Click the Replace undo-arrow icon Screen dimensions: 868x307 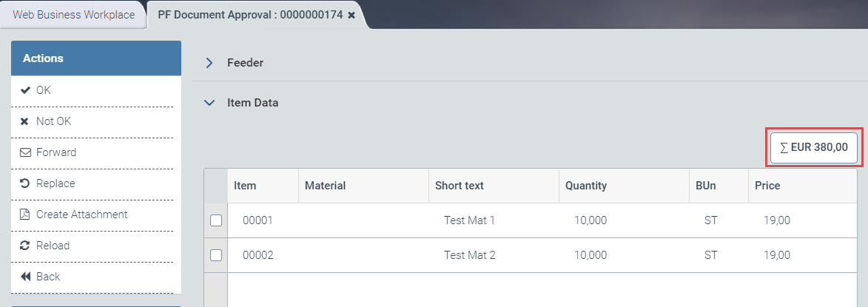tap(24, 183)
